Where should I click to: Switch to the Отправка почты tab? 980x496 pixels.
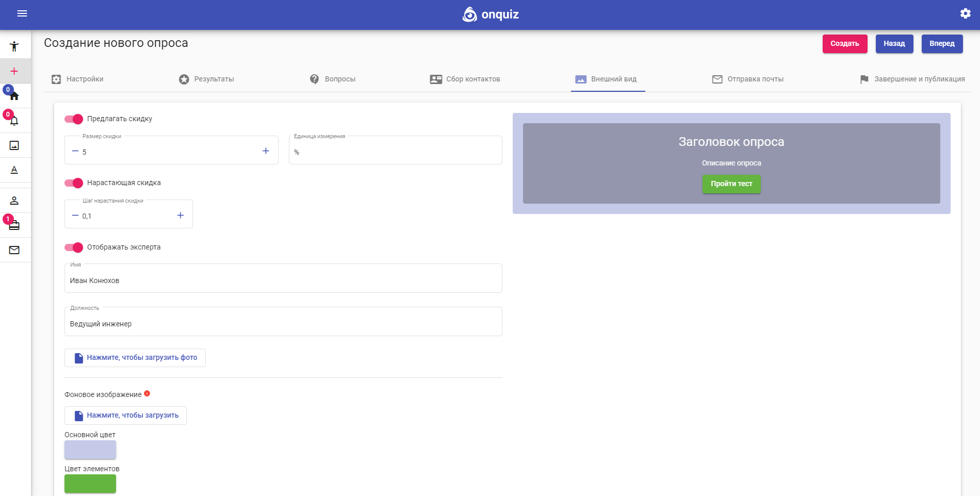point(747,79)
